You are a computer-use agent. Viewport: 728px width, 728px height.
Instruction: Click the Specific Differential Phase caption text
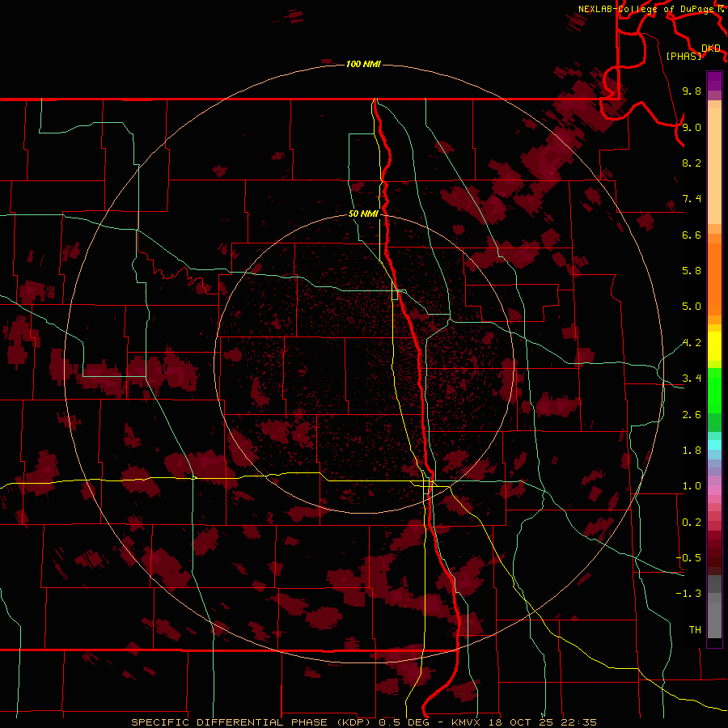[364, 722]
